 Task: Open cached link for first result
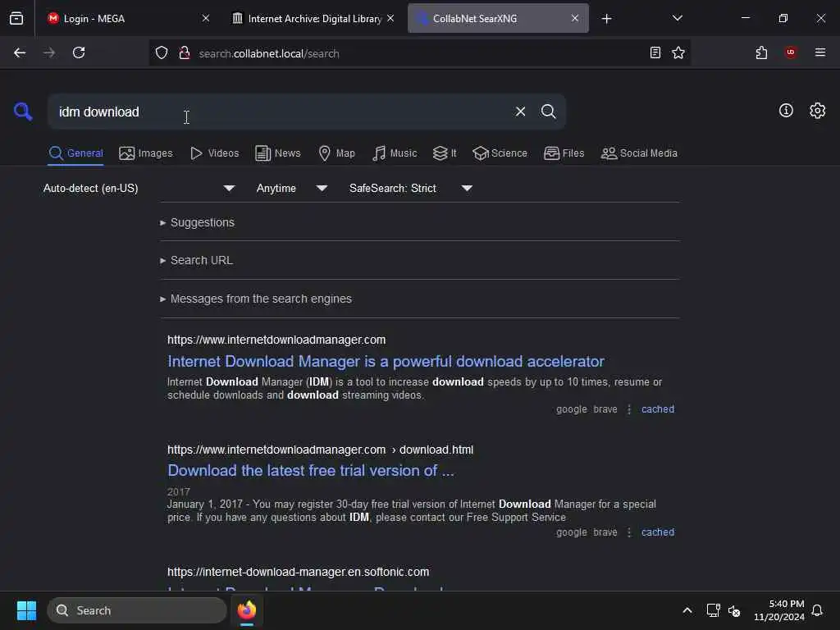(657, 409)
